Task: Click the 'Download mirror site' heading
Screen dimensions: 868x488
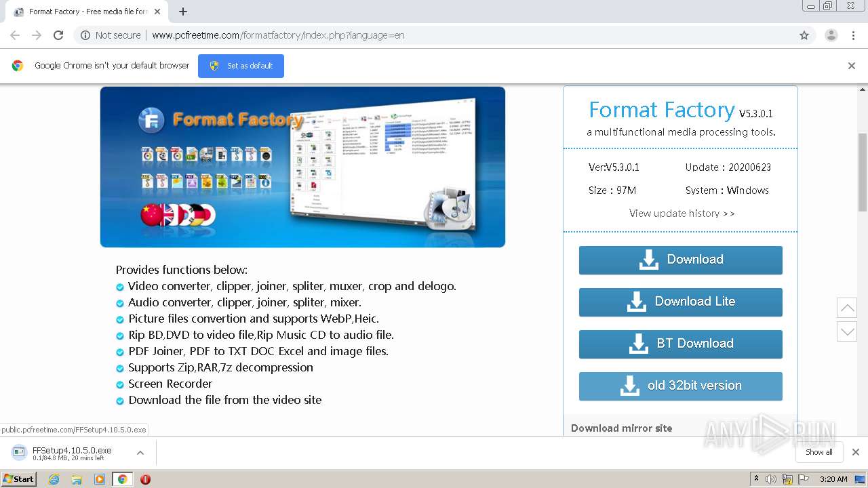Action: pos(622,428)
